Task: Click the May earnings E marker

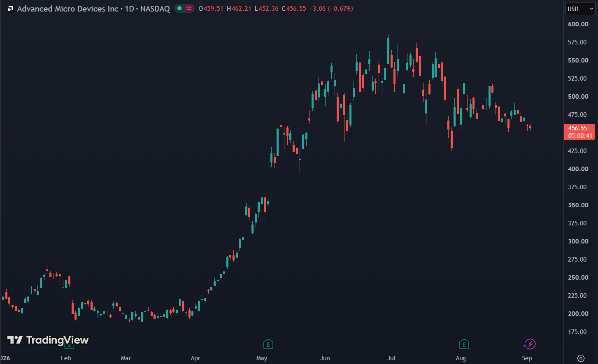Action: (268, 344)
